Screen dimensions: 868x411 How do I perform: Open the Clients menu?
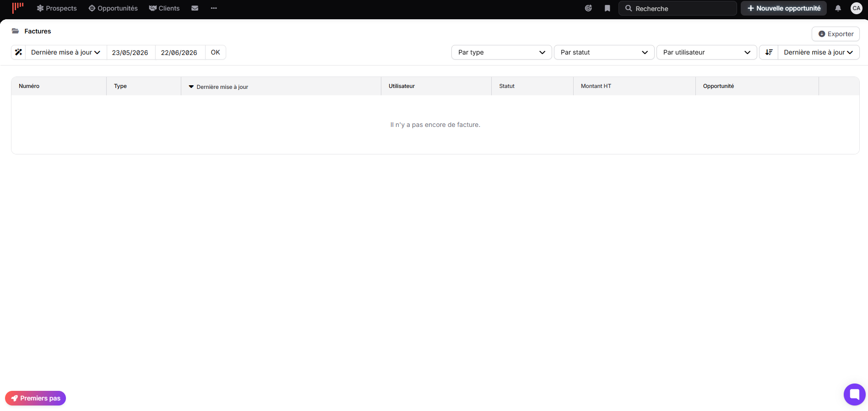(x=164, y=8)
